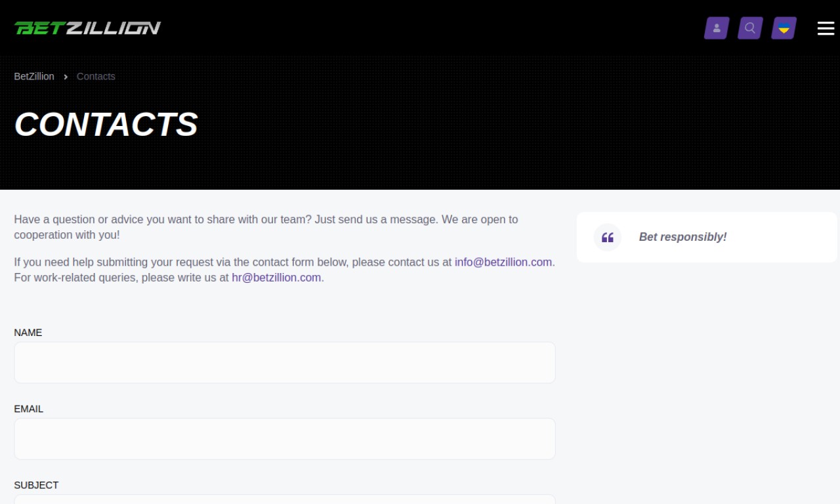Select the EMAIL field label
Image resolution: width=840 pixels, height=504 pixels.
coord(29,409)
